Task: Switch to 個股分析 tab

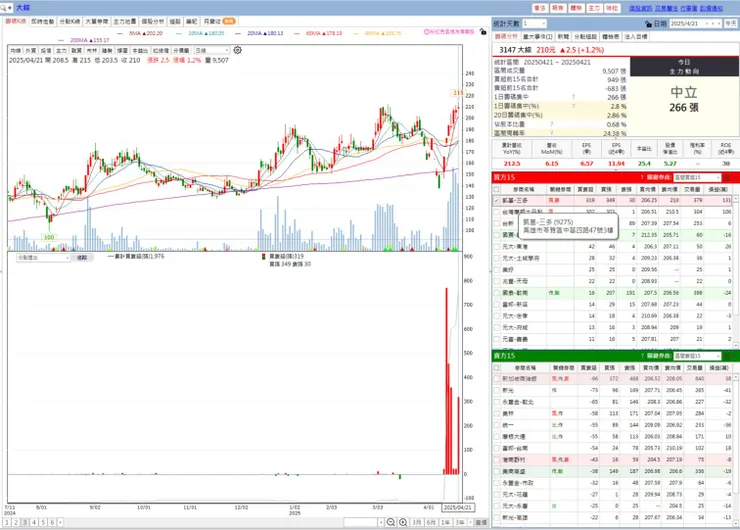Action: pos(153,21)
